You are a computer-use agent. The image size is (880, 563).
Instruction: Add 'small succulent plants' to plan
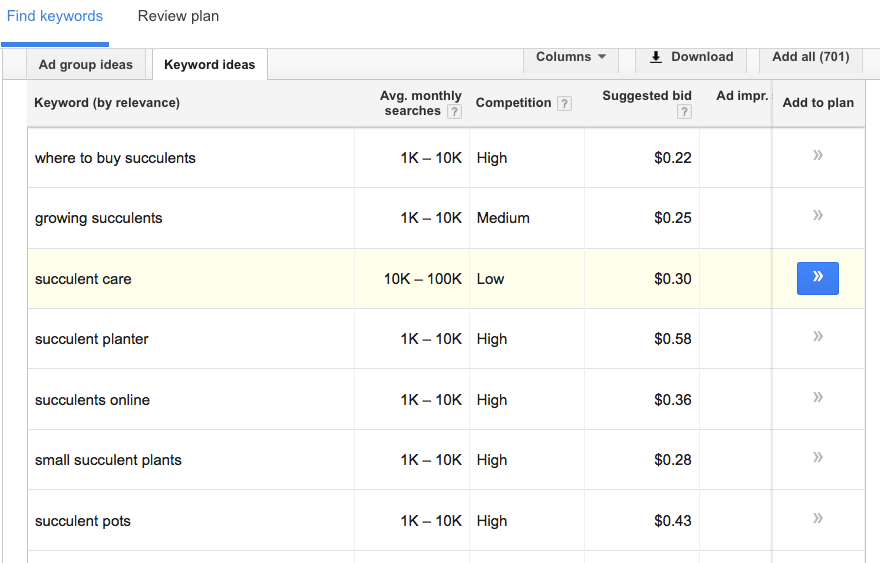click(818, 458)
